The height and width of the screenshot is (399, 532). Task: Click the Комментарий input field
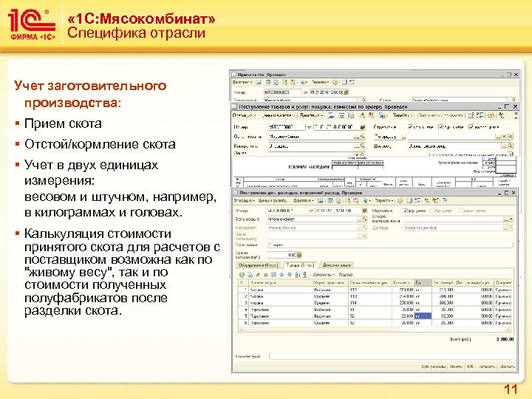(391, 356)
